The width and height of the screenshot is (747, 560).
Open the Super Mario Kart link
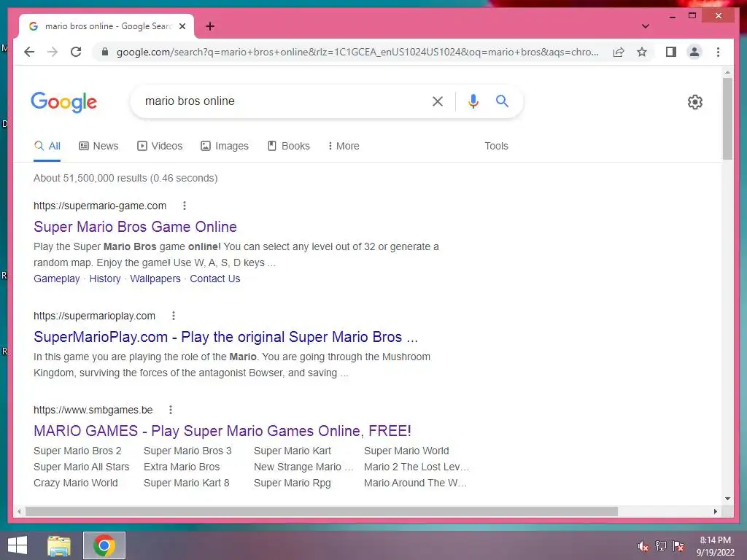[x=292, y=451]
